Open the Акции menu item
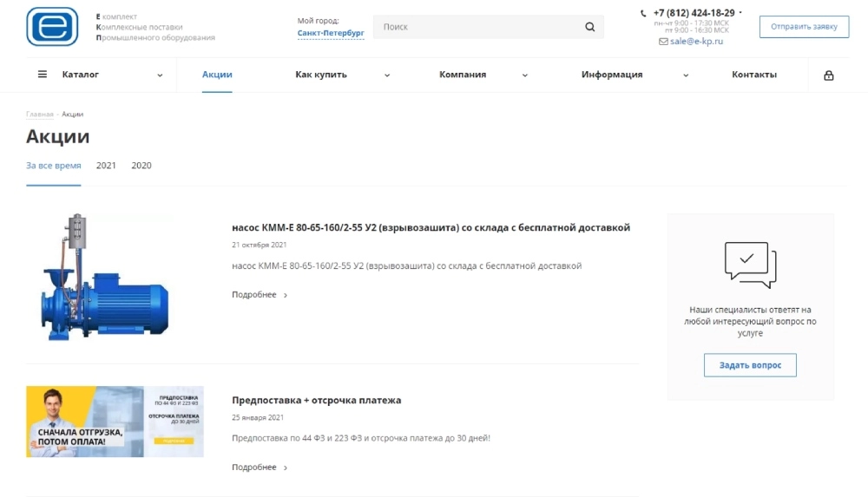 pyautogui.click(x=217, y=75)
